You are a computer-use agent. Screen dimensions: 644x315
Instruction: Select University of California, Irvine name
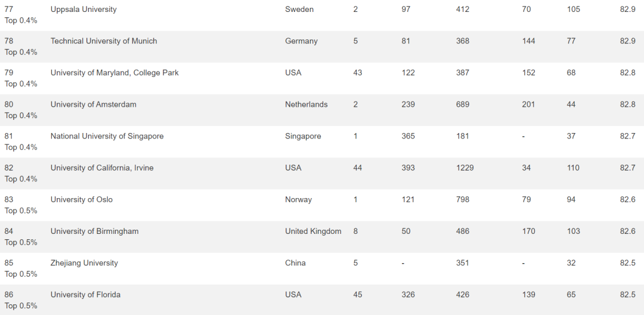pyautogui.click(x=102, y=168)
